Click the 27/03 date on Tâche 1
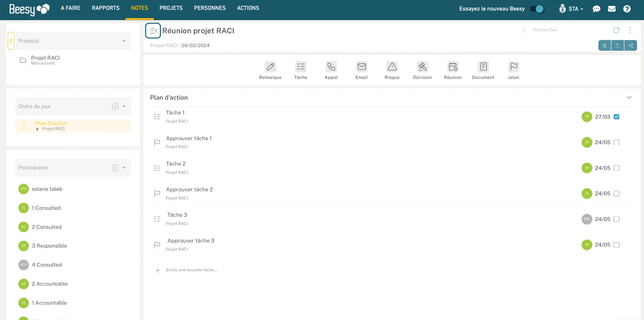644x320 pixels. click(x=602, y=117)
